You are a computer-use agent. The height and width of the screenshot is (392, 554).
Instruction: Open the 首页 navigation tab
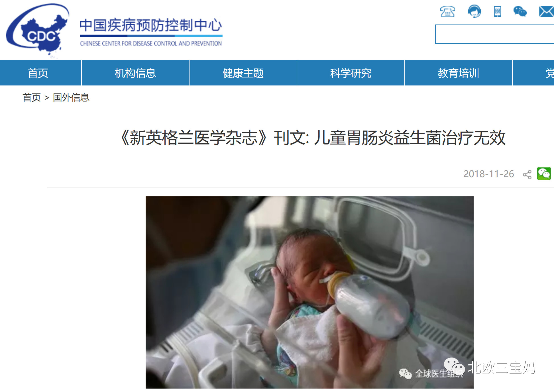coord(38,73)
